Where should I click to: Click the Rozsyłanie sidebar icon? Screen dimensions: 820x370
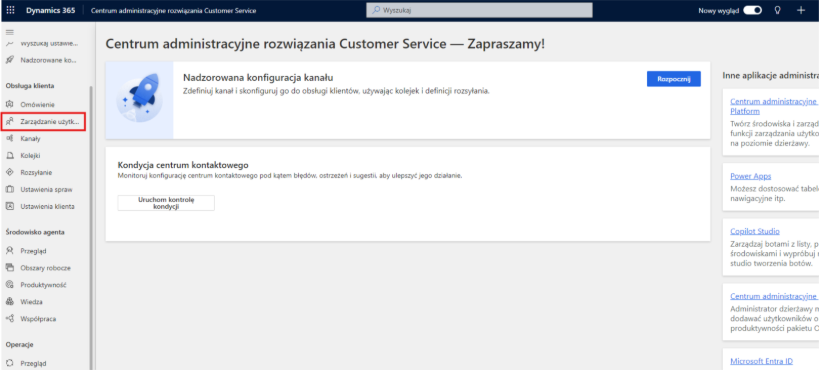click(9, 172)
